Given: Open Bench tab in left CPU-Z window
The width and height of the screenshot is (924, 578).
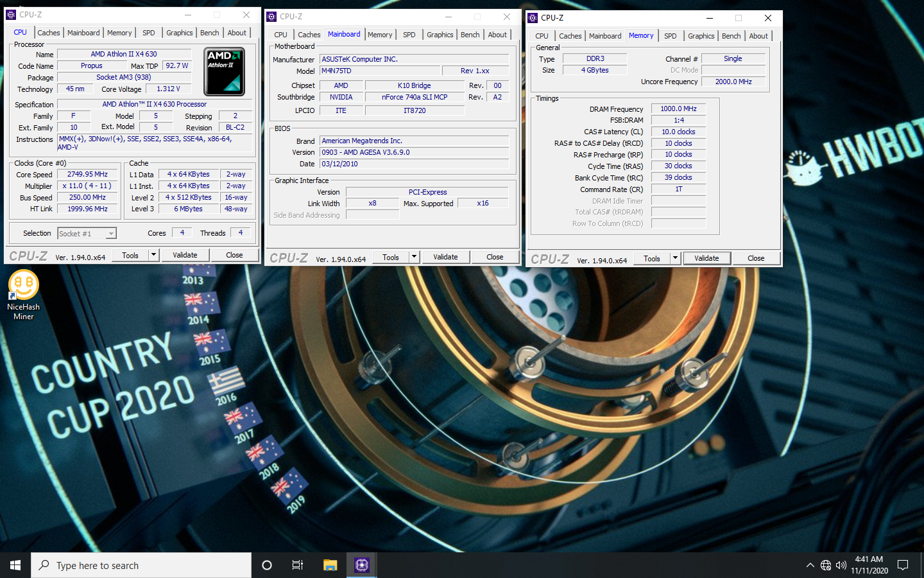Looking at the screenshot, I should click(210, 33).
